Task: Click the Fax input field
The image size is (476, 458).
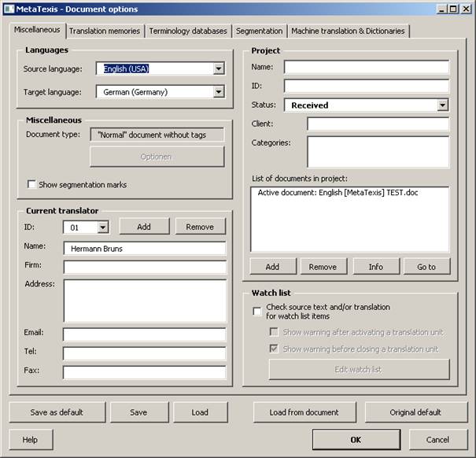Action: 145,372
